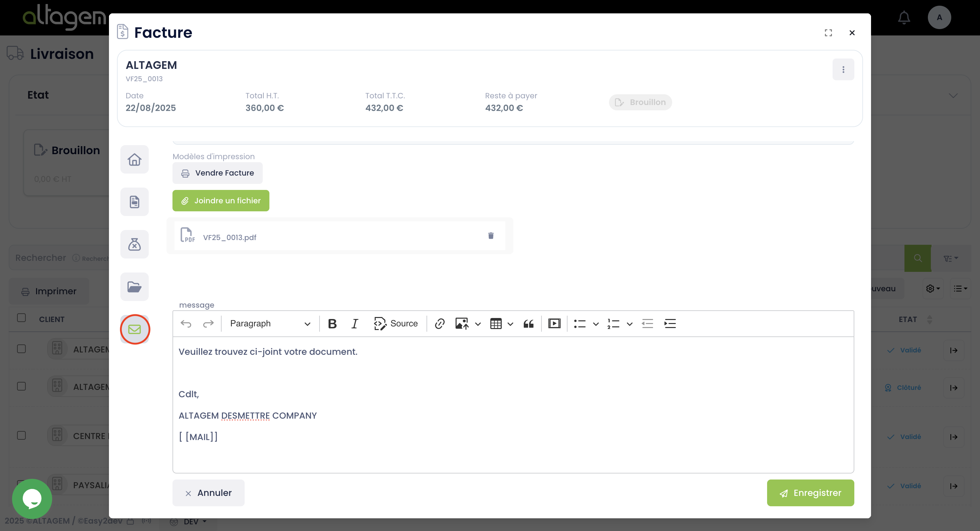Image resolution: width=980 pixels, height=531 pixels.
Task: Insert media into the message
Action: pos(554,324)
